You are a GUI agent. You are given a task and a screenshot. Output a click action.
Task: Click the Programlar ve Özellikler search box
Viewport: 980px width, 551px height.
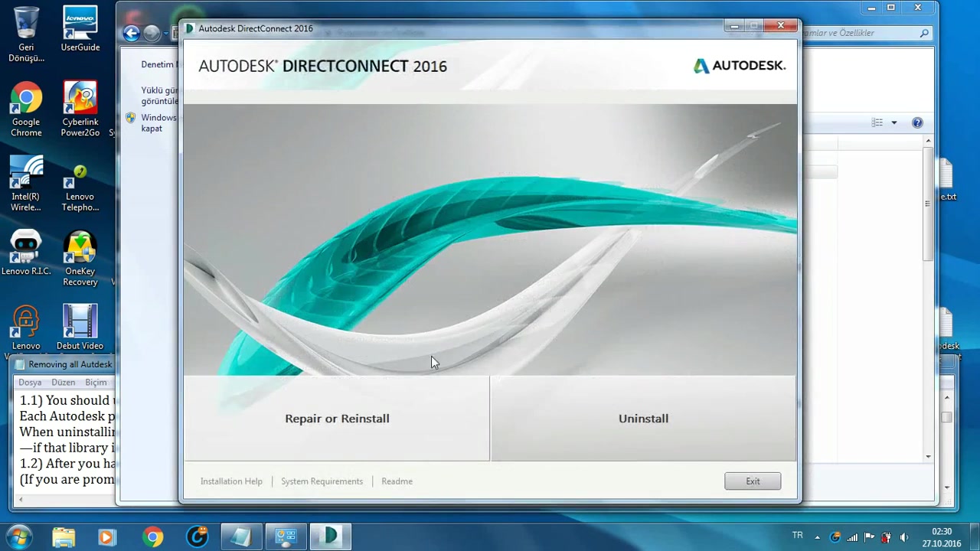[x=865, y=33]
